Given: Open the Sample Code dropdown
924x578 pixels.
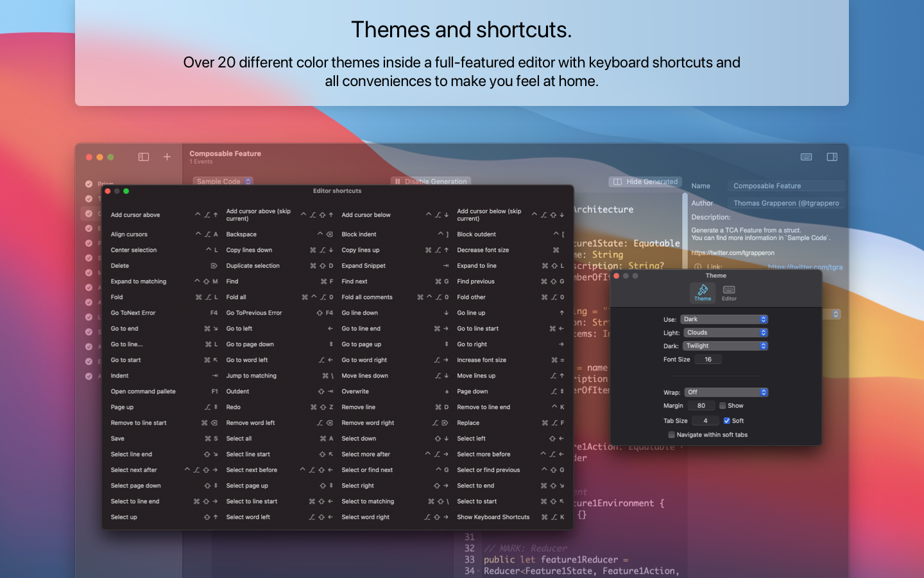Looking at the screenshot, I should pos(223,181).
